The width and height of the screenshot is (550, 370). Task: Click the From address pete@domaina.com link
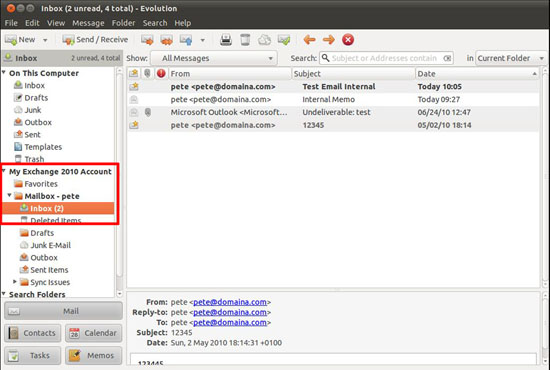230,302
